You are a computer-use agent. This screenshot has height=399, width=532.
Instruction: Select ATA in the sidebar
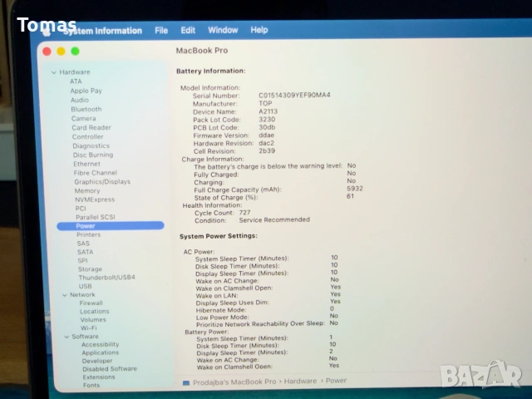[x=76, y=81]
